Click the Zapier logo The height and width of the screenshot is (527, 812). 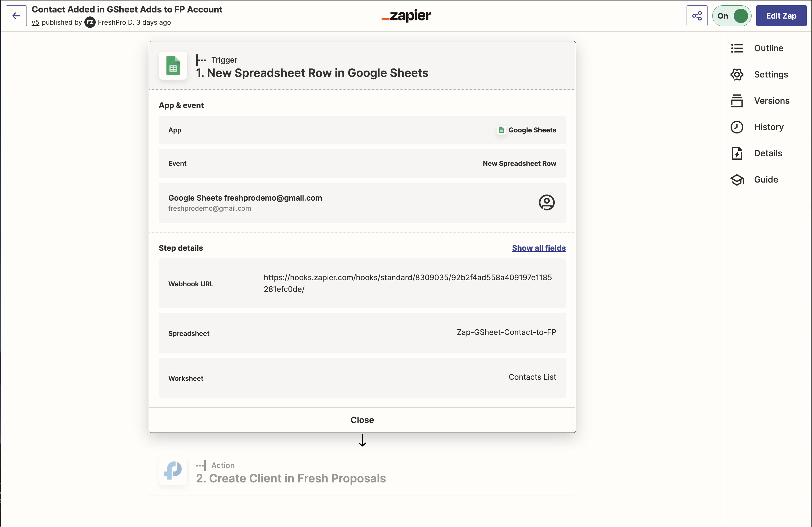tap(406, 16)
